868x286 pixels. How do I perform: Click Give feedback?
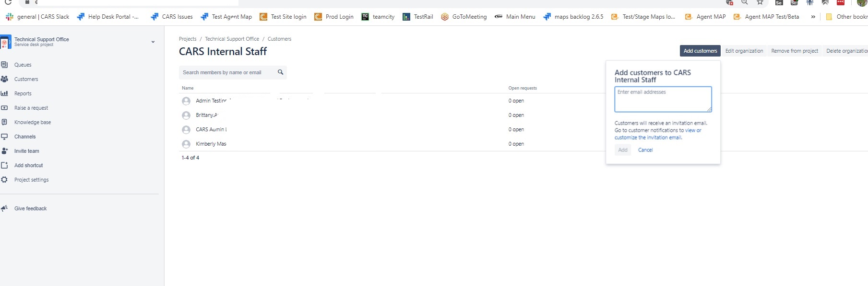[x=30, y=208]
